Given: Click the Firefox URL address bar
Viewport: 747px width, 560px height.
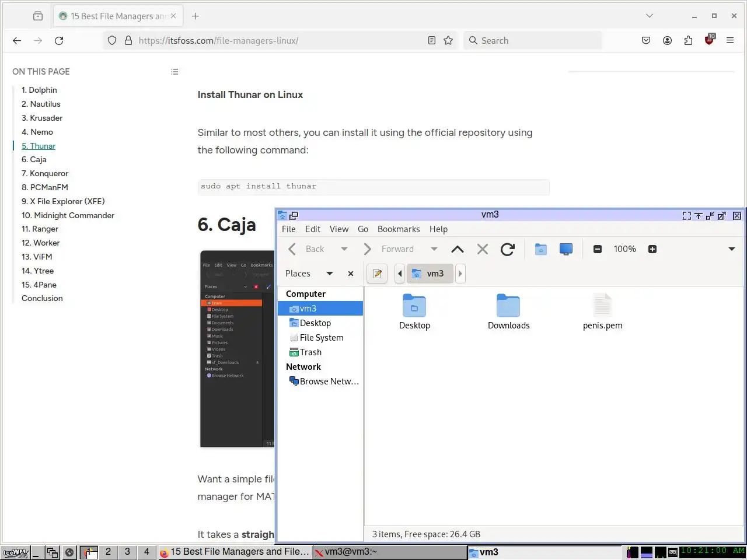Looking at the screenshot, I should point(281,40).
